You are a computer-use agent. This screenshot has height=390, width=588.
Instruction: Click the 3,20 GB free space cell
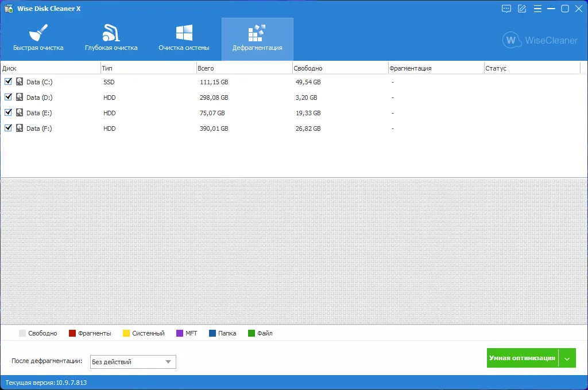pos(307,97)
